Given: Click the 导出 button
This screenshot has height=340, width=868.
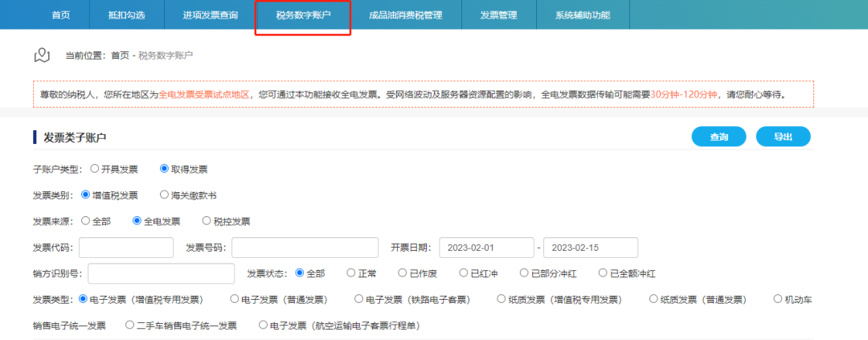Looking at the screenshot, I should coord(783,137).
